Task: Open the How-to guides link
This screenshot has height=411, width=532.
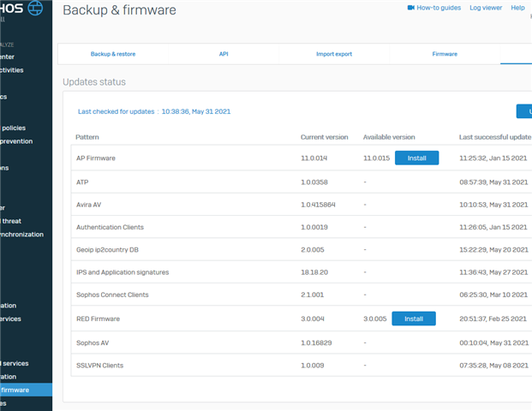Action: coord(439,8)
